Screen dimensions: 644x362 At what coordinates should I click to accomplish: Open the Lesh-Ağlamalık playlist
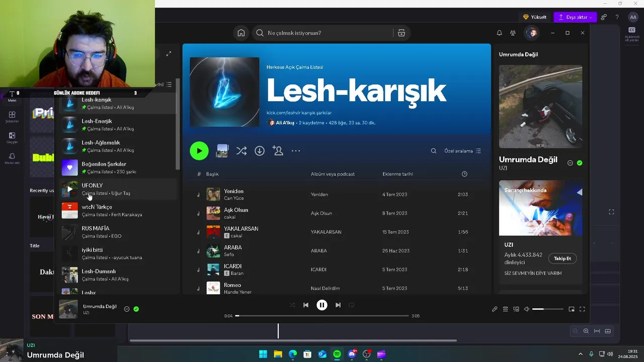[118, 146]
